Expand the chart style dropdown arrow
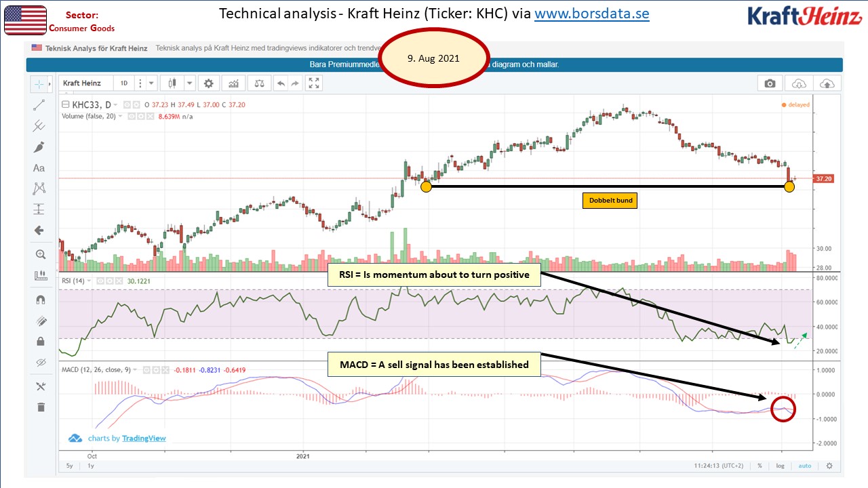 tap(189, 83)
